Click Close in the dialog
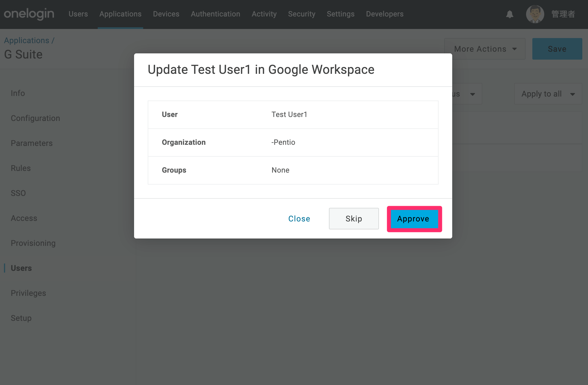The width and height of the screenshot is (588, 385). pos(299,219)
